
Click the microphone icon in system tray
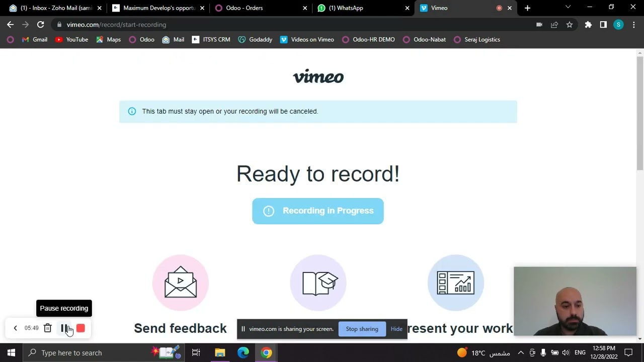(543, 353)
